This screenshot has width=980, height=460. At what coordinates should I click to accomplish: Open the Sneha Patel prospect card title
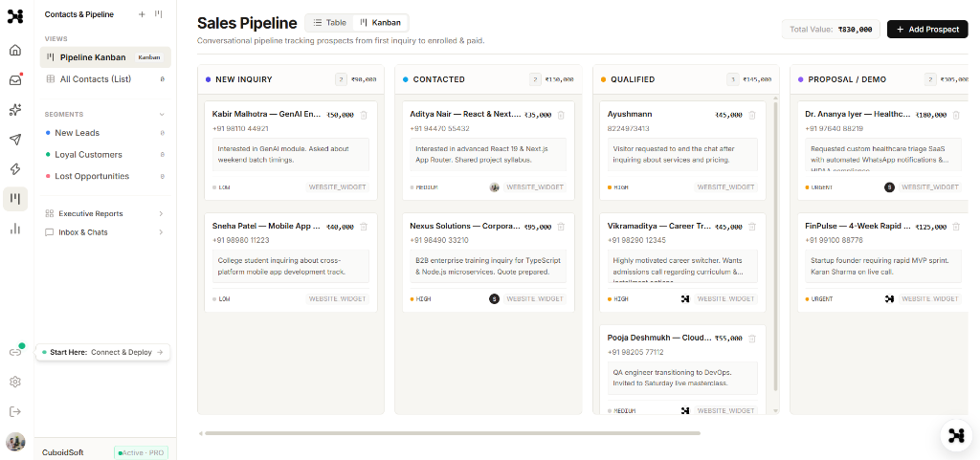[266, 226]
